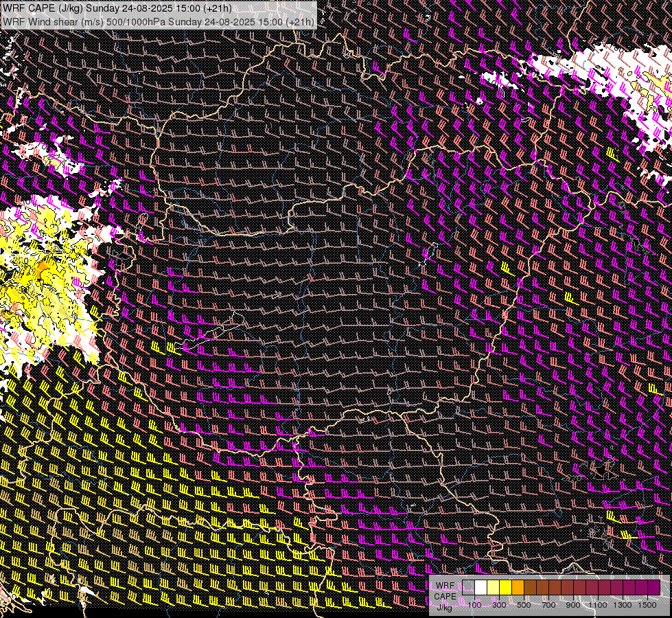Click the legend value 1500
672x618 pixels.
pyautogui.click(x=647, y=605)
